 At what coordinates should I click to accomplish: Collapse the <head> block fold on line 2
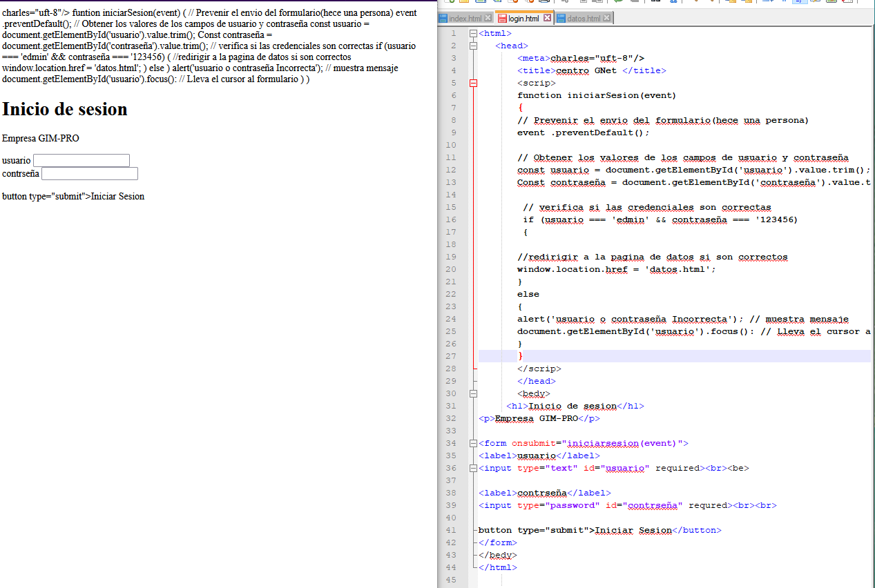click(x=473, y=46)
